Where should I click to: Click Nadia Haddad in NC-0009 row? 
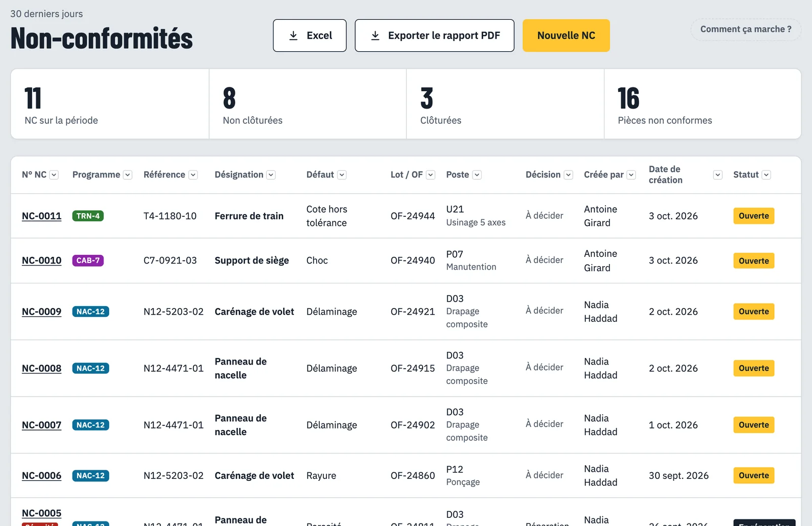click(601, 312)
